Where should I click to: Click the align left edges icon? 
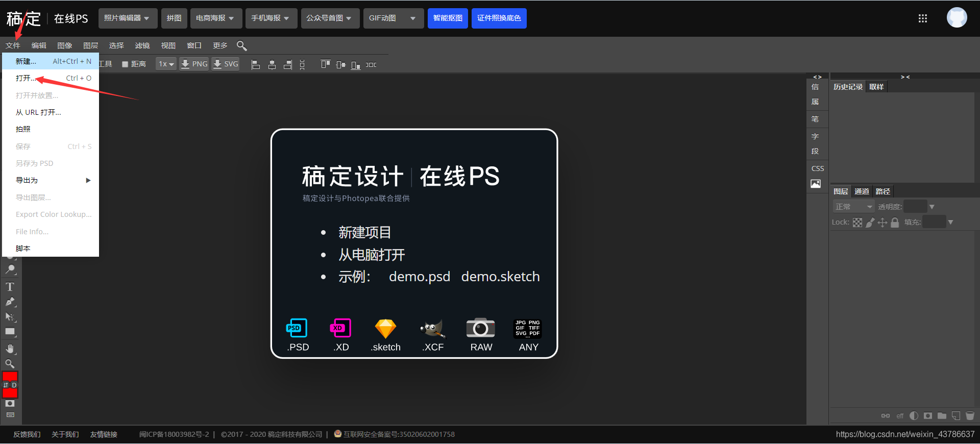pos(256,65)
